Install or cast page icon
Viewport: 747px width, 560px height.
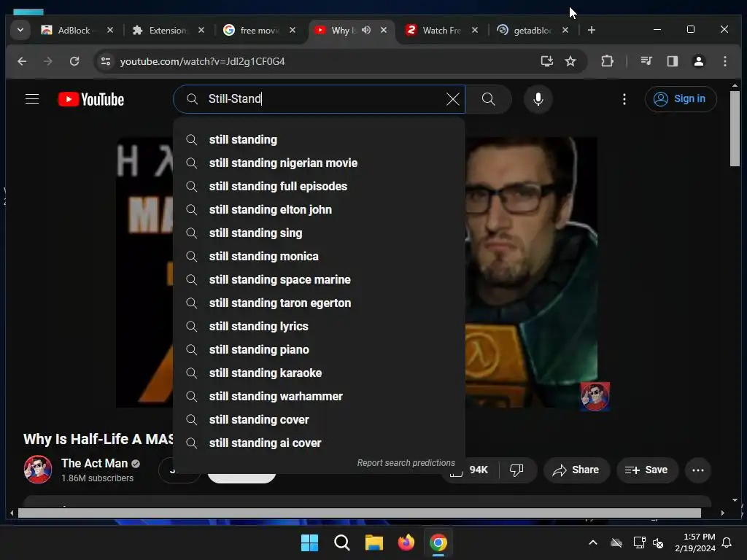546,61
